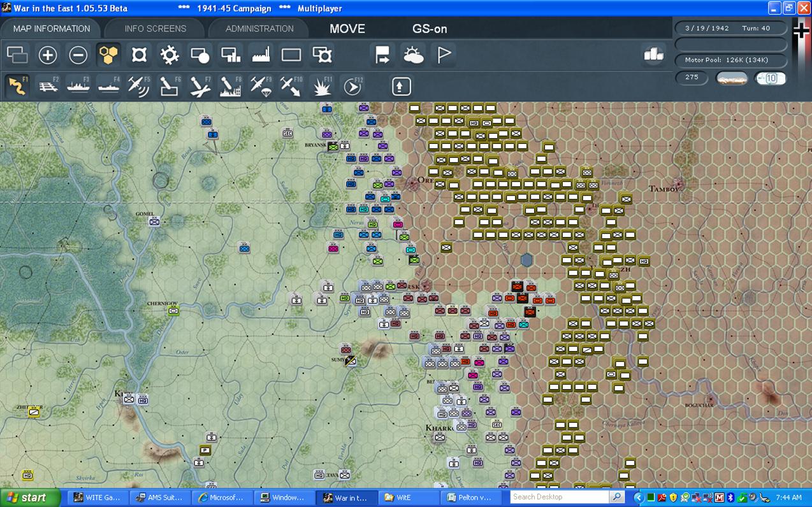Zoom out with the minus icon
The image size is (812, 507).
pyautogui.click(x=78, y=55)
